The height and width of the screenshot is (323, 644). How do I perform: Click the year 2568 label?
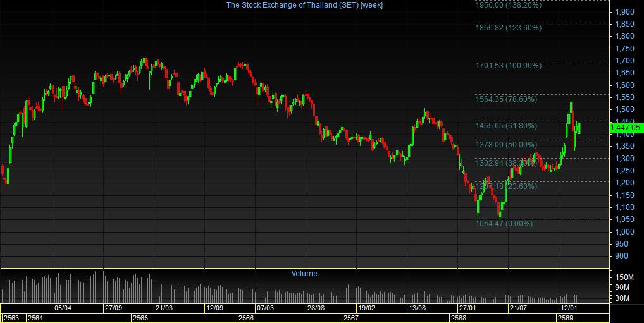pyautogui.click(x=459, y=318)
